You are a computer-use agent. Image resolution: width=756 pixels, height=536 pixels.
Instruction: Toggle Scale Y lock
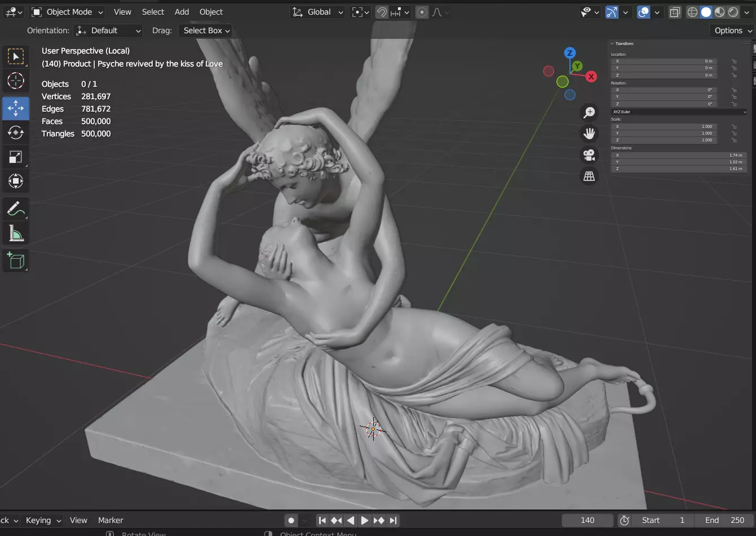[x=734, y=133]
